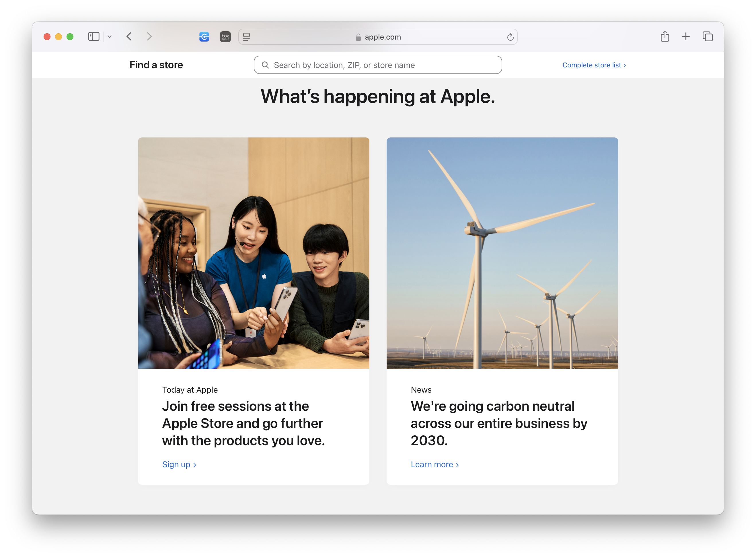This screenshot has height=557, width=756.
Task: Click the 'We're going carbon neutral' headline
Action: (x=499, y=423)
